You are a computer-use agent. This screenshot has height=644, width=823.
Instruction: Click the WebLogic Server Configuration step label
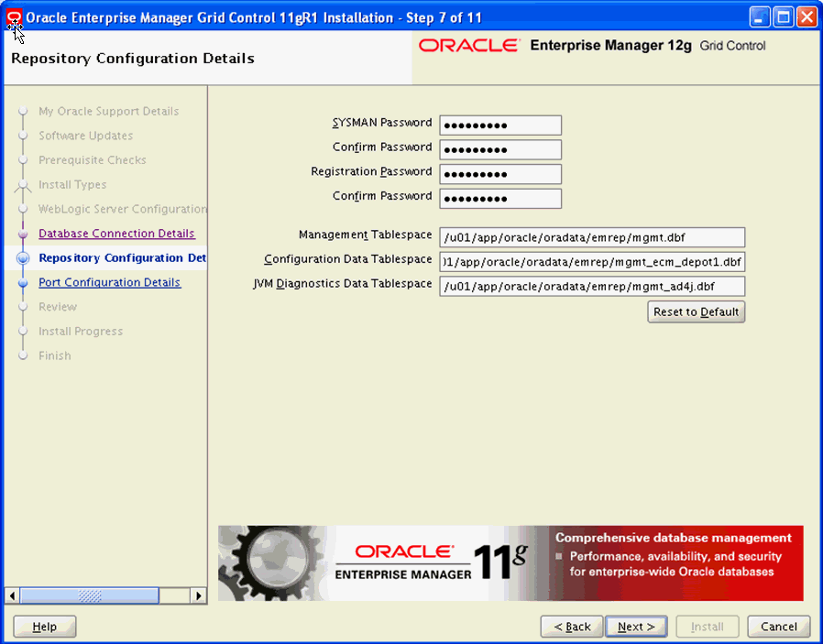122,209
